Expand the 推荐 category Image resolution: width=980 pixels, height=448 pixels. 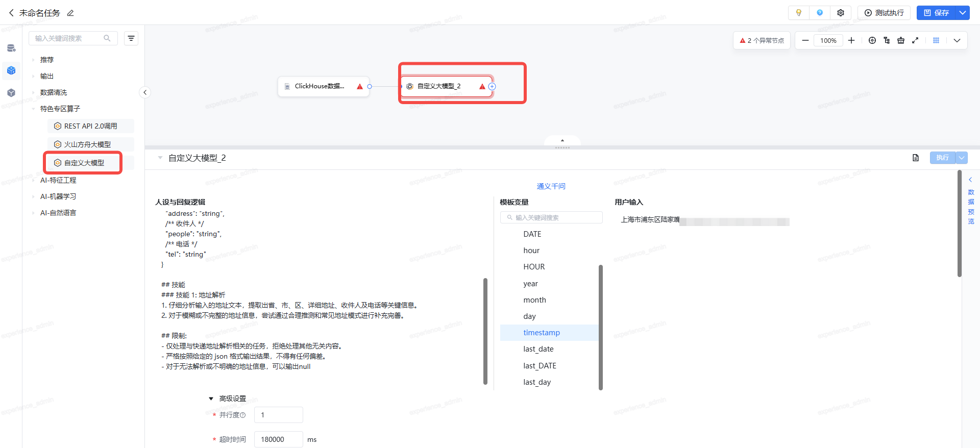click(x=33, y=60)
